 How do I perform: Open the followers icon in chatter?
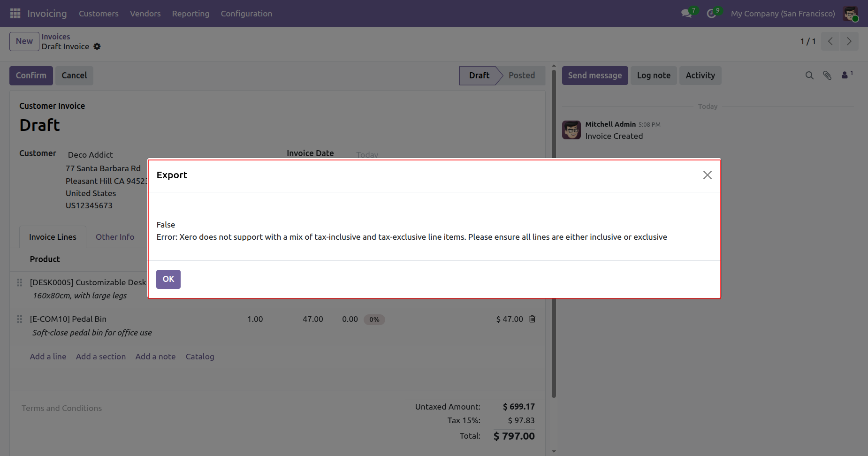(x=847, y=75)
